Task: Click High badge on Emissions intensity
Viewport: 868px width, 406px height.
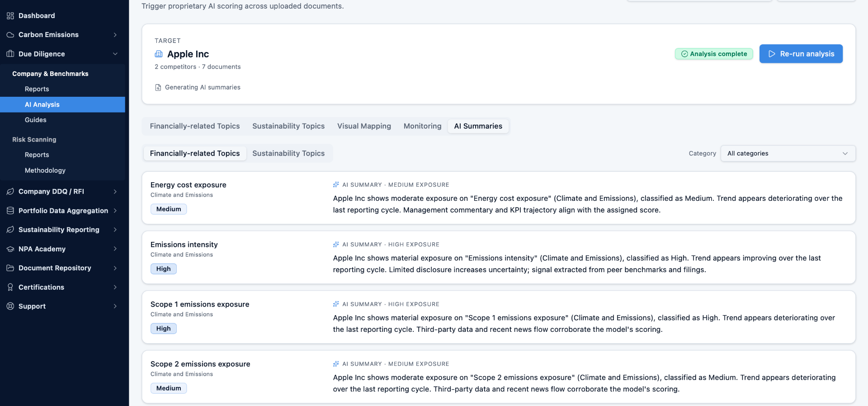Action: [x=164, y=269]
